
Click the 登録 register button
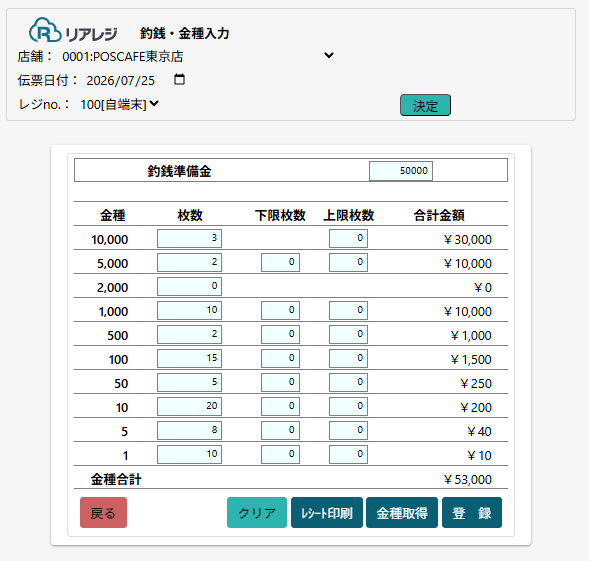point(472,513)
